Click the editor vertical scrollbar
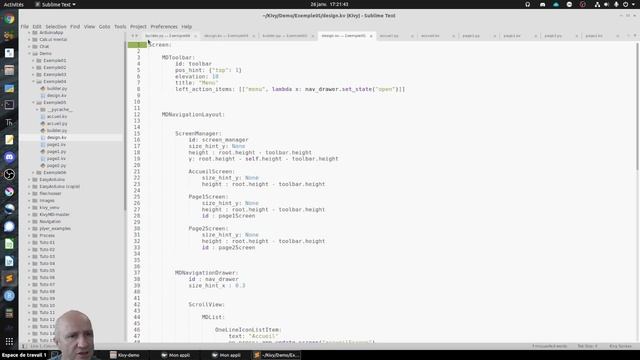This screenshot has height=360, width=640. tap(637, 106)
